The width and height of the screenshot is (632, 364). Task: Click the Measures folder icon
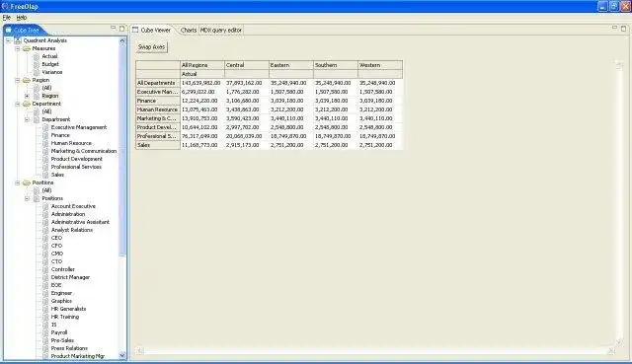coord(27,48)
